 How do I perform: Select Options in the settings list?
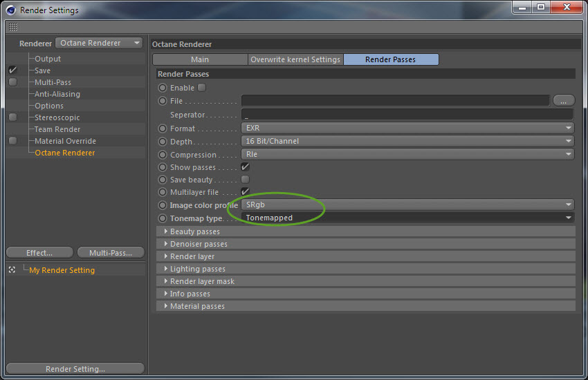coord(49,106)
